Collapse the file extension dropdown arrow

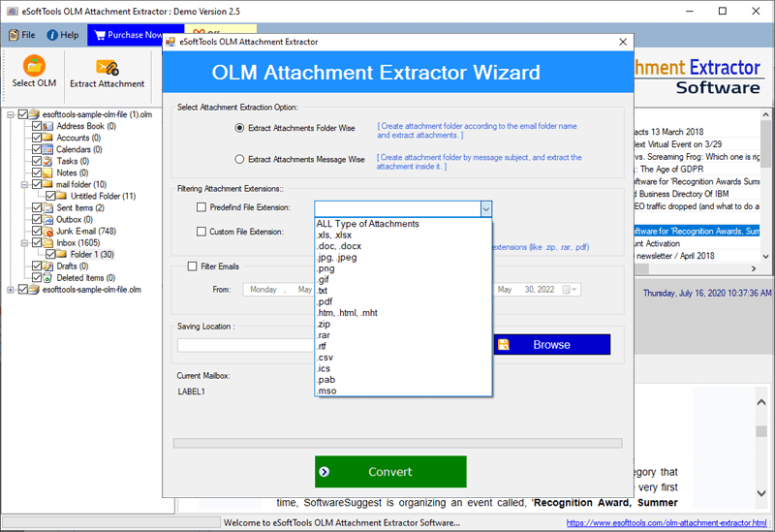pyautogui.click(x=486, y=209)
